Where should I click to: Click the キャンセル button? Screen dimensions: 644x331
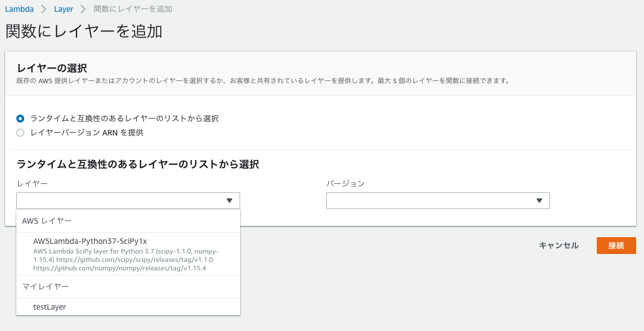coord(559,245)
